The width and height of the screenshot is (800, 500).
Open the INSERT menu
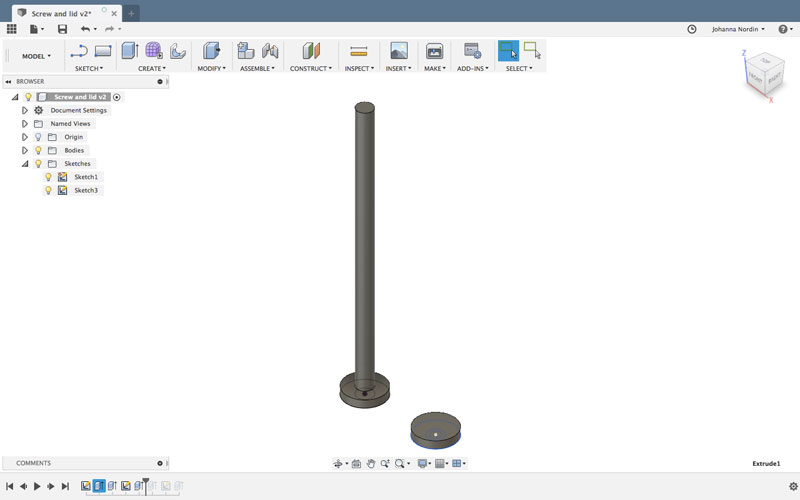[x=398, y=68]
